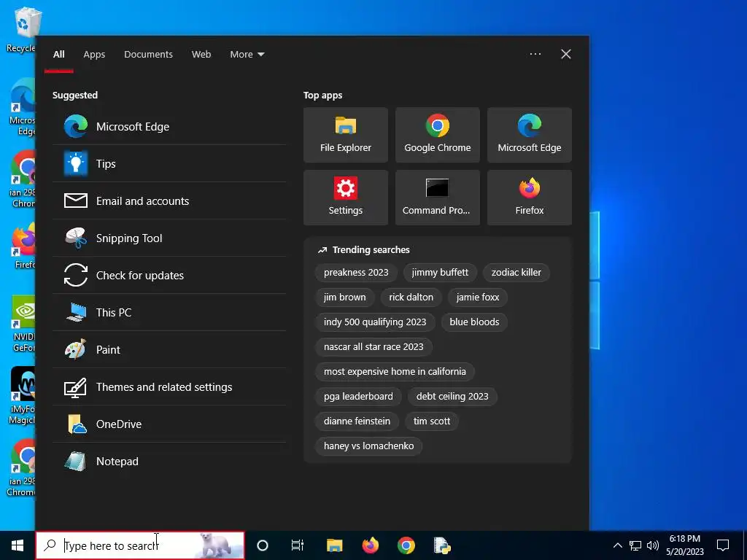Image resolution: width=747 pixels, height=560 pixels.
Task: Search trending tim scott
Action: [x=432, y=421]
